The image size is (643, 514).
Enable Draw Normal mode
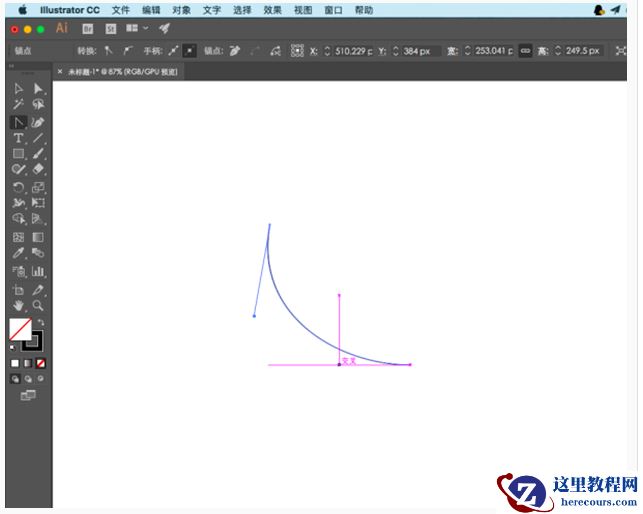pos(15,379)
